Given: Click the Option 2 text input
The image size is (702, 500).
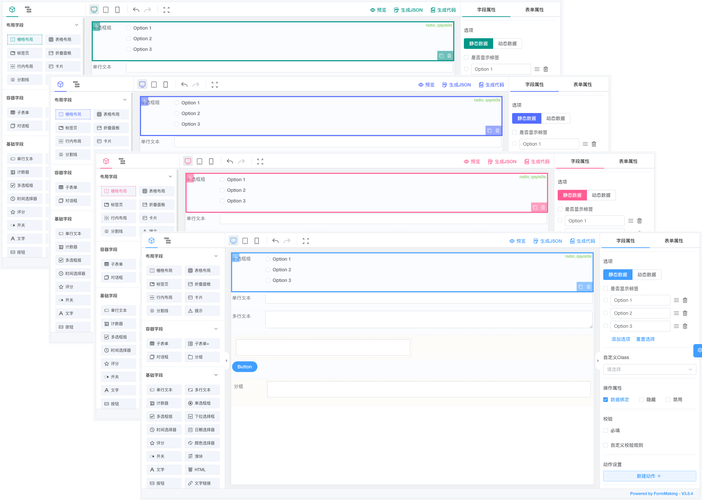Looking at the screenshot, I should pos(640,313).
